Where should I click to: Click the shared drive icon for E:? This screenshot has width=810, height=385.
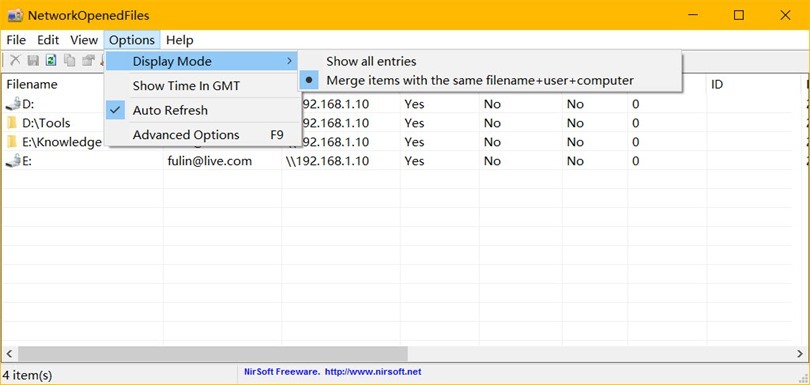click(x=13, y=161)
